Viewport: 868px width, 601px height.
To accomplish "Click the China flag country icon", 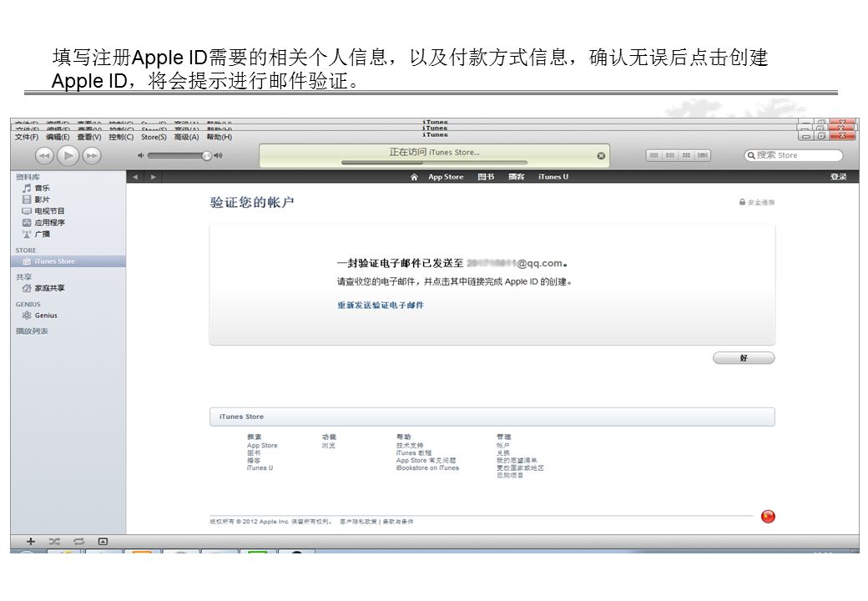I will [768, 517].
